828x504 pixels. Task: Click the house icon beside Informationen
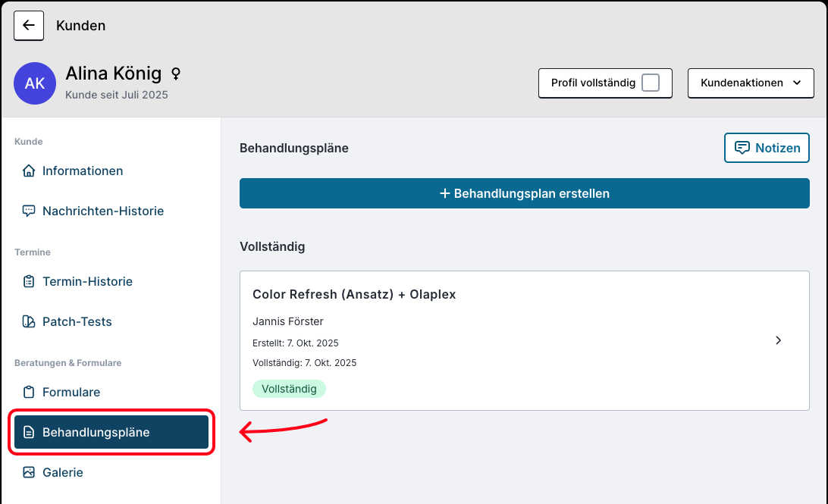[x=29, y=171]
